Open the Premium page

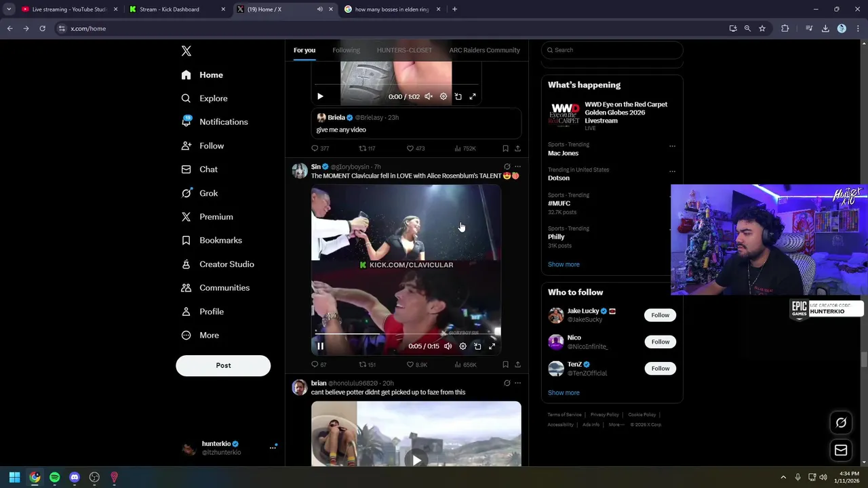[207, 217]
